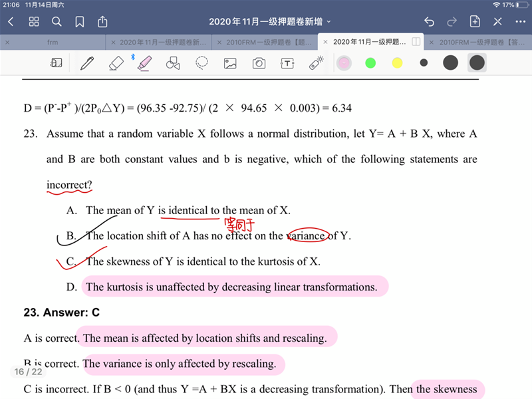Image resolution: width=532 pixels, height=399 pixels.
Task: Tap the 16 / 22 page indicator
Action: pos(28,372)
